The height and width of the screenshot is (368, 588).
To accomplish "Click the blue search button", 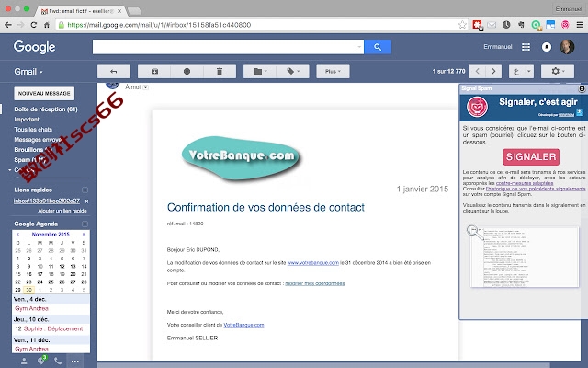I will point(378,47).
